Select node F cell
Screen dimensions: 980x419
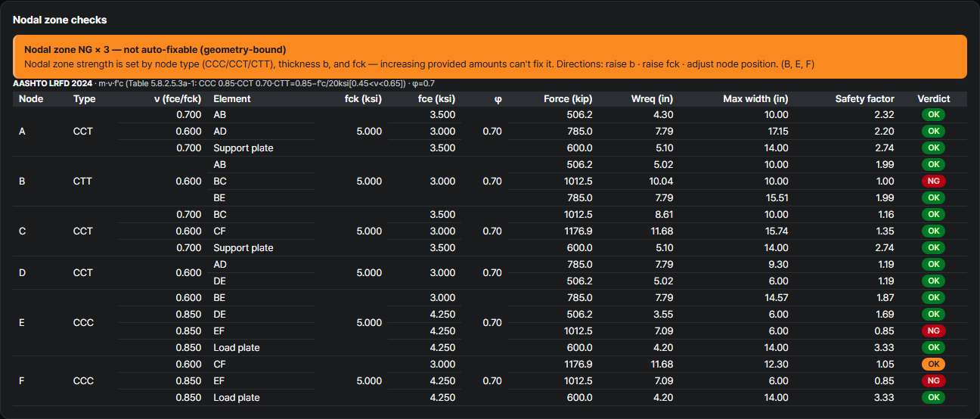(22, 381)
